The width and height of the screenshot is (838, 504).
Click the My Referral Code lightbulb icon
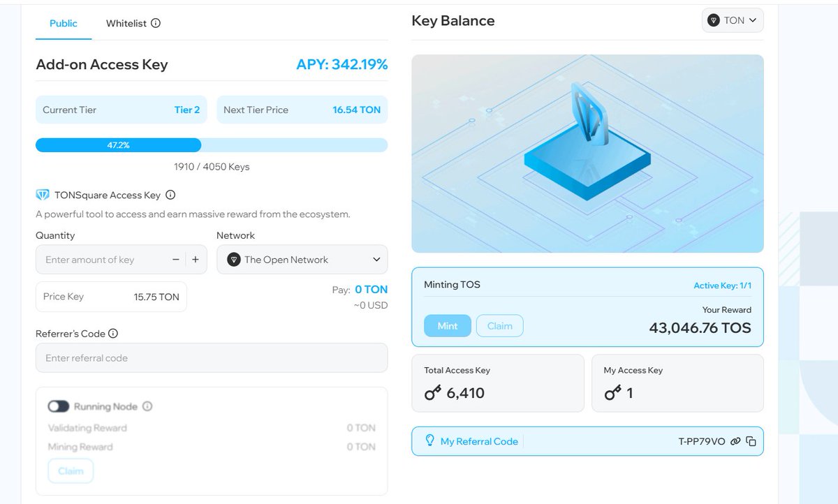click(430, 440)
